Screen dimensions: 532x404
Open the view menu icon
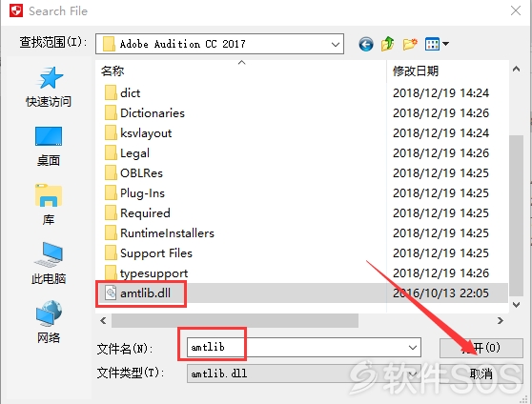pos(437,44)
